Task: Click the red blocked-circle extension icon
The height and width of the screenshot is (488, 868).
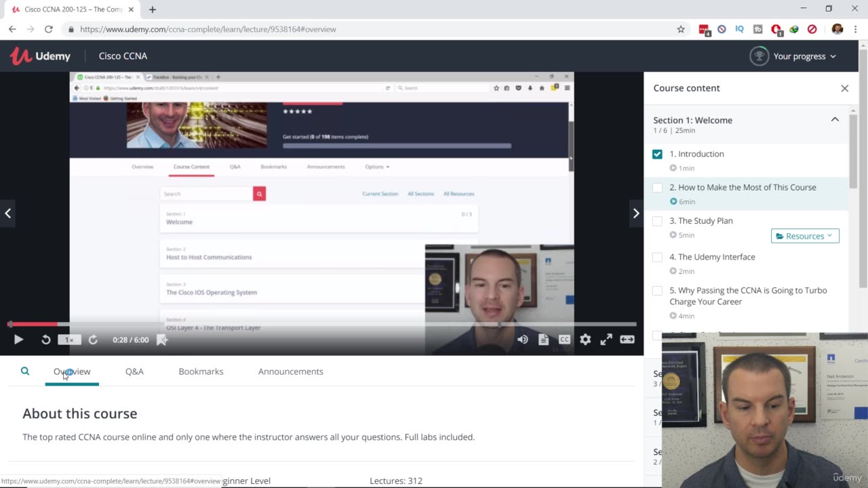Action: (812, 29)
